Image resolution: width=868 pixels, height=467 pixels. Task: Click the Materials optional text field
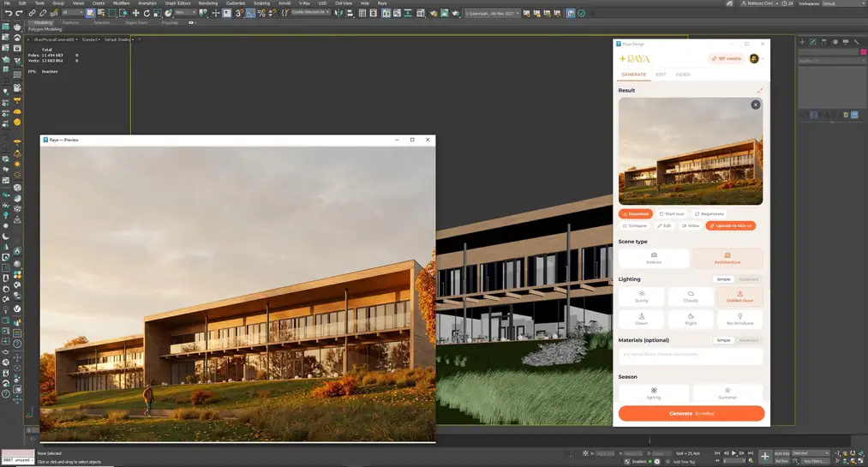point(691,355)
